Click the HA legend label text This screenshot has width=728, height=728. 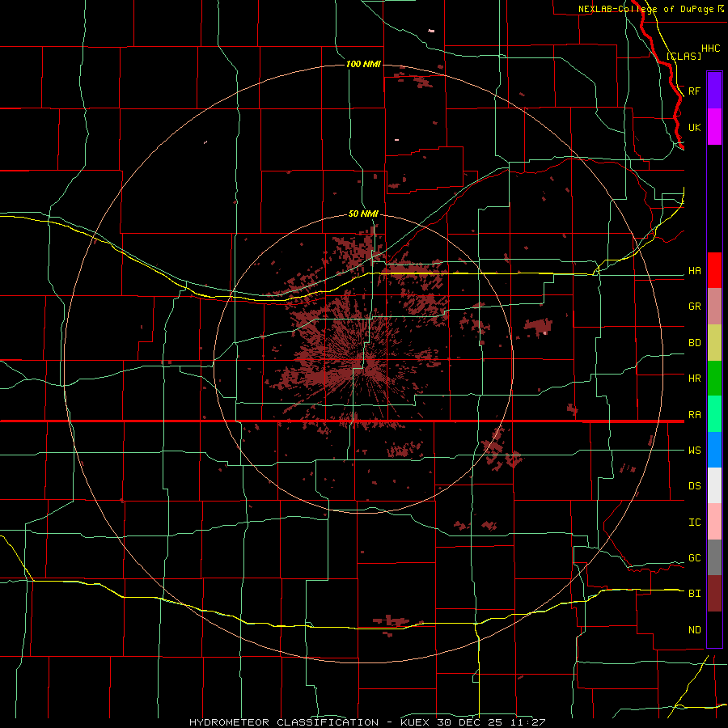(695, 271)
